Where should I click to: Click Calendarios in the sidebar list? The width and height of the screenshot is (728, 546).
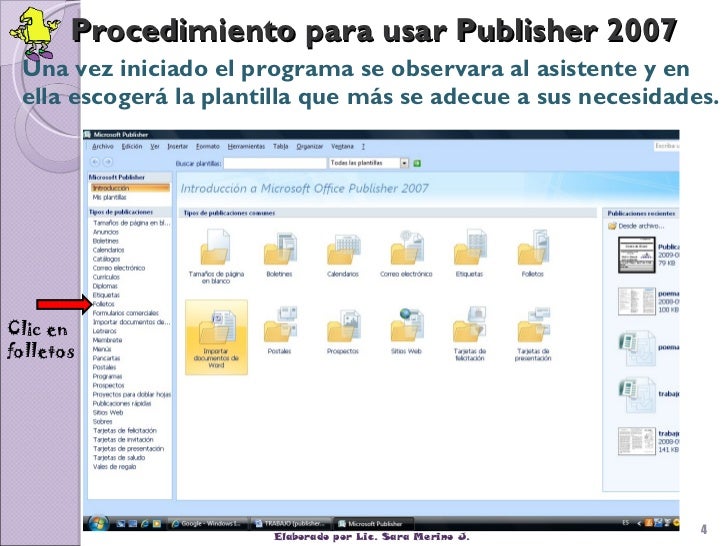(x=109, y=250)
